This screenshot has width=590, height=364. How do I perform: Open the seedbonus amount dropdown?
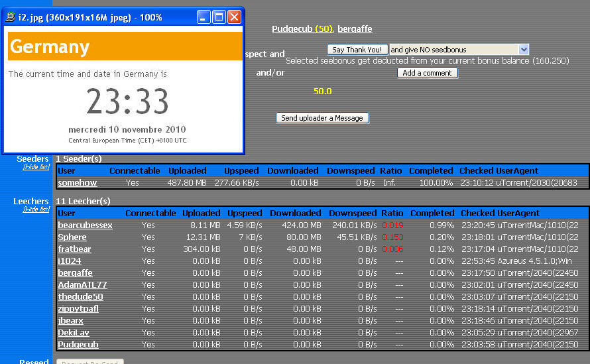coord(523,50)
